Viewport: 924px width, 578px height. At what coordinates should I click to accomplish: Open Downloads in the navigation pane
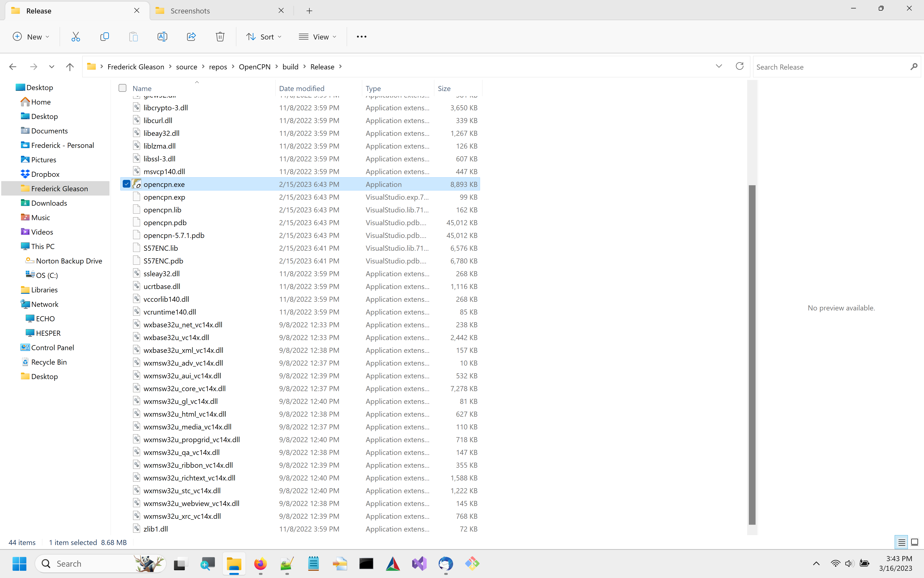pos(49,203)
